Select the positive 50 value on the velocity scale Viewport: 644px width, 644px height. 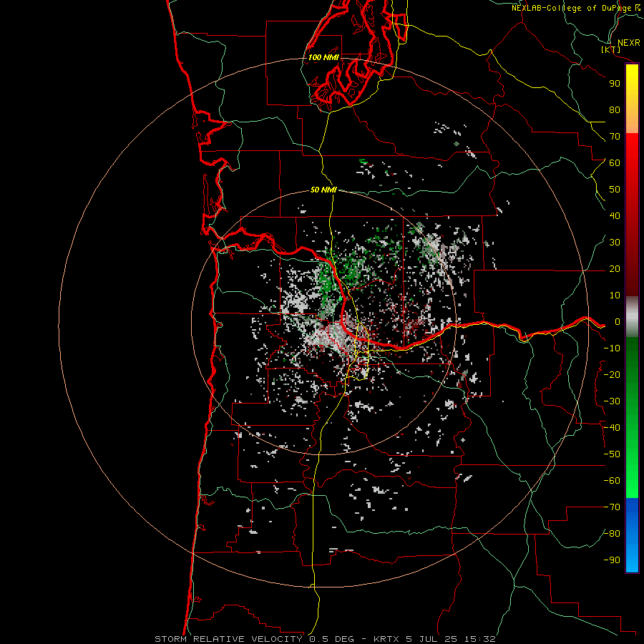point(615,190)
